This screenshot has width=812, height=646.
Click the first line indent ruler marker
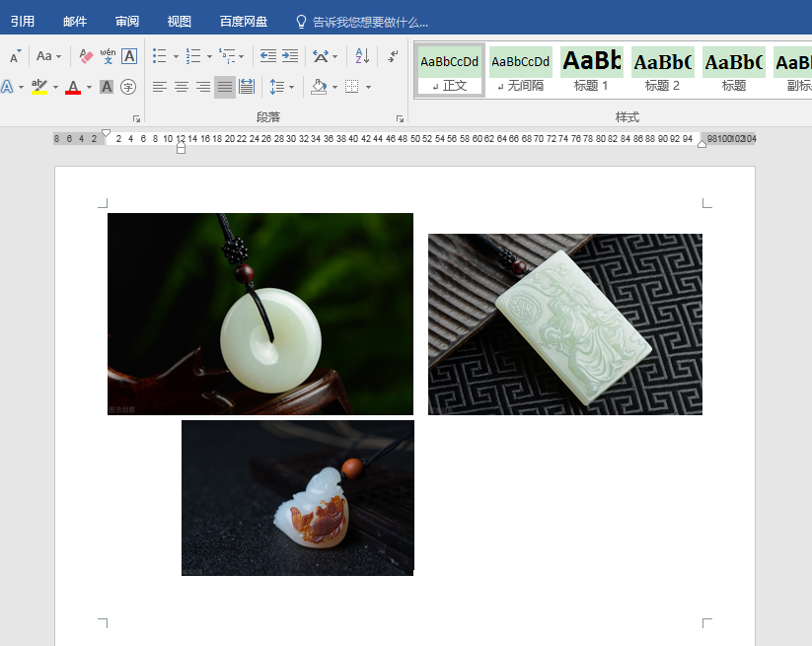[x=107, y=133]
